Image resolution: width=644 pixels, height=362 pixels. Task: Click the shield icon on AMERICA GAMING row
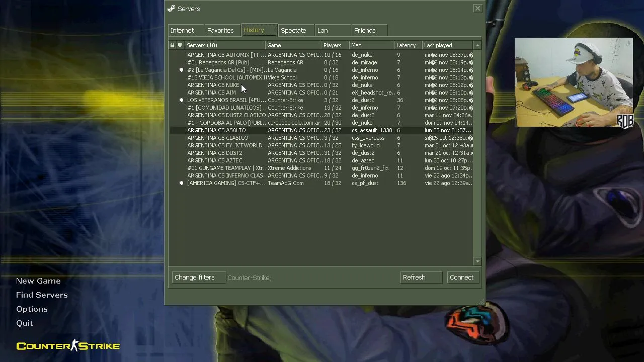[181, 183]
